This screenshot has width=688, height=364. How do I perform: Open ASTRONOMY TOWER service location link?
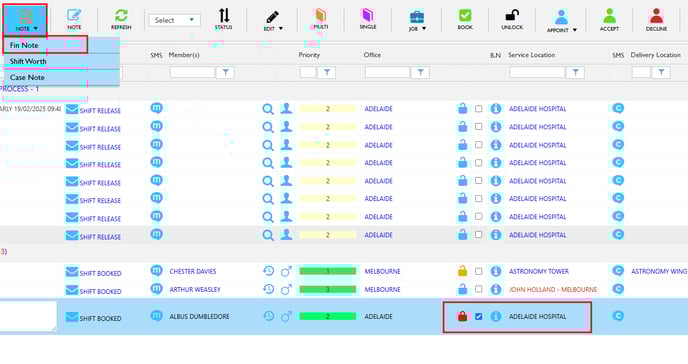tap(539, 271)
